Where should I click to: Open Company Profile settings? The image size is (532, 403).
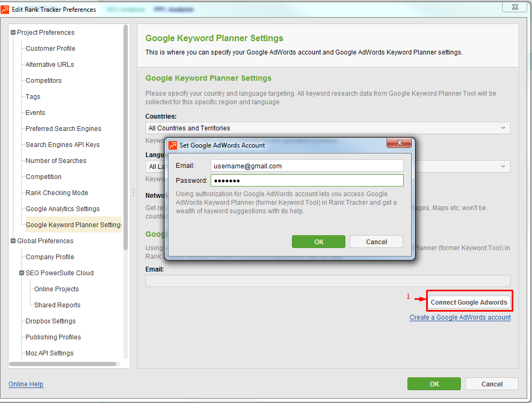(x=50, y=257)
